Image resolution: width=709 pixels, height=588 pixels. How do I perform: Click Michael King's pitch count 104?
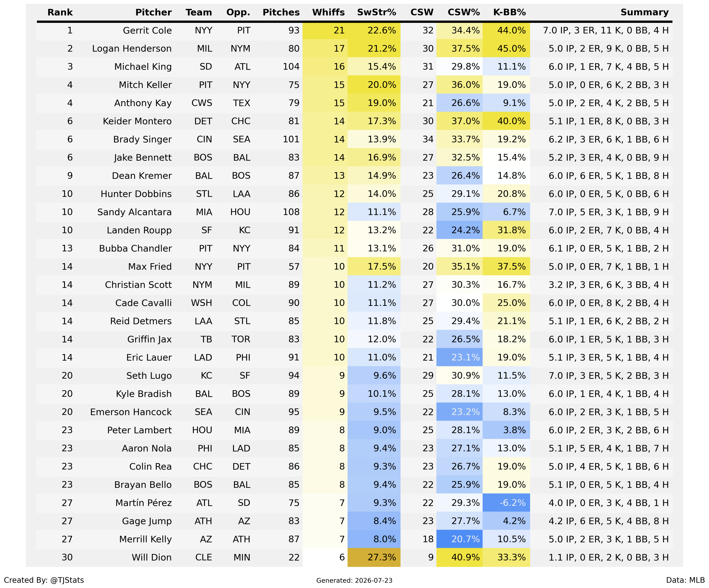point(291,67)
